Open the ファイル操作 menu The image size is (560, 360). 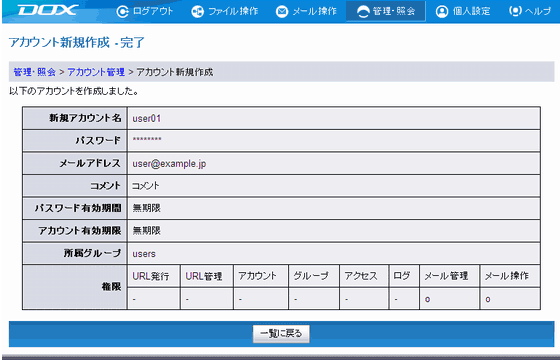tap(225, 11)
